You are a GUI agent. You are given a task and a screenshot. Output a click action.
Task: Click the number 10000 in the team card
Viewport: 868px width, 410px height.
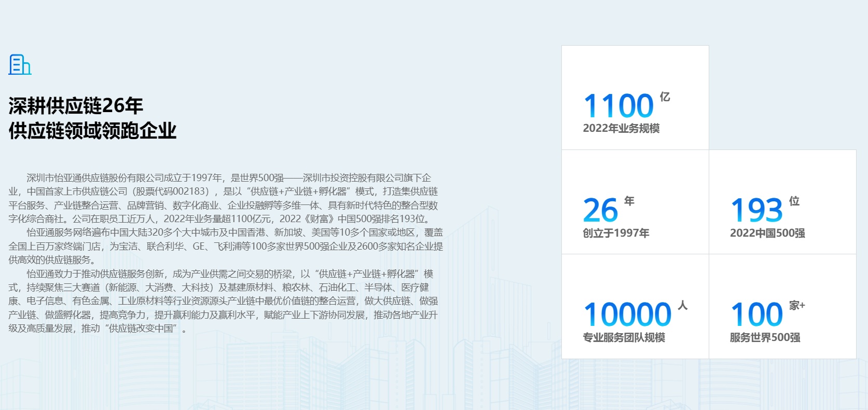[x=628, y=315]
